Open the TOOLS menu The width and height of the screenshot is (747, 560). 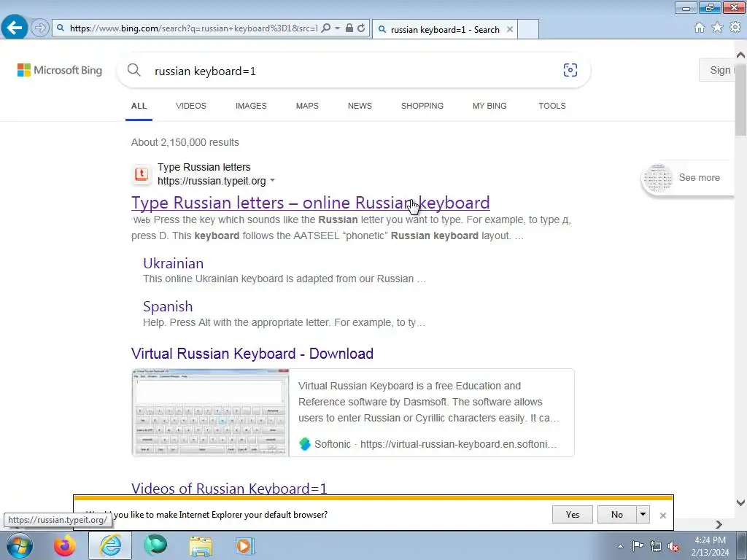[x=552, y=106]
